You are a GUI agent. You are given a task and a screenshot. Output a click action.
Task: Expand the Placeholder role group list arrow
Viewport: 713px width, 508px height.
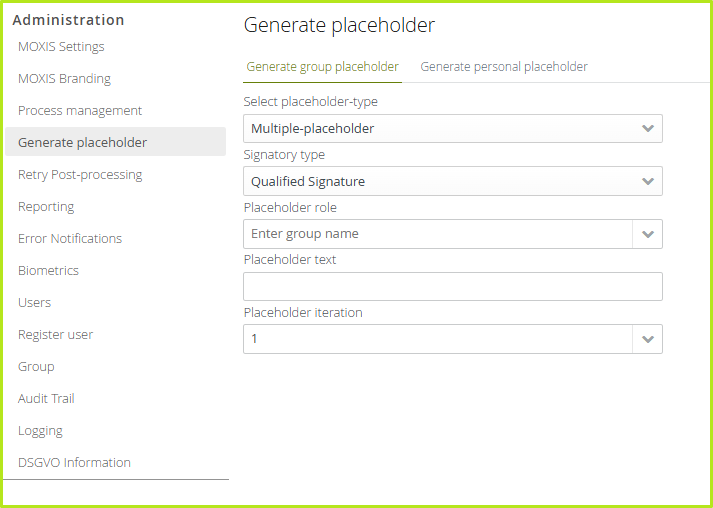click(x=648, y=234)
